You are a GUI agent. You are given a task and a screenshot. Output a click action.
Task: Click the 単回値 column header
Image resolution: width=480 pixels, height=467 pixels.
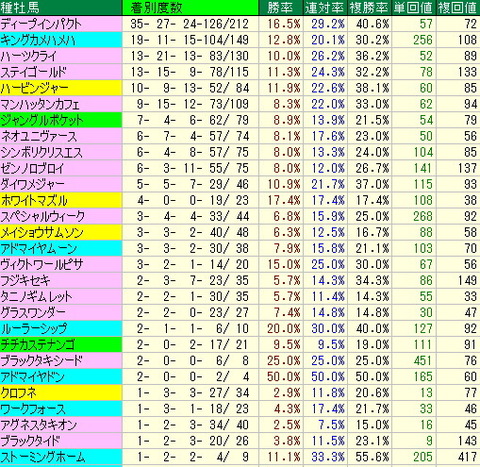tap(414, 8)
